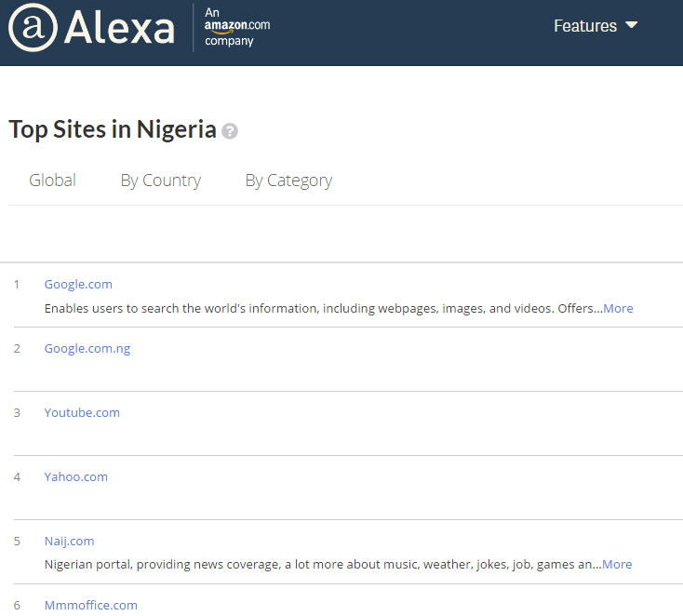The width and height of the screenshot is (683, 616).
Task: Click the Google.com description text
Action: click(323, 308)
